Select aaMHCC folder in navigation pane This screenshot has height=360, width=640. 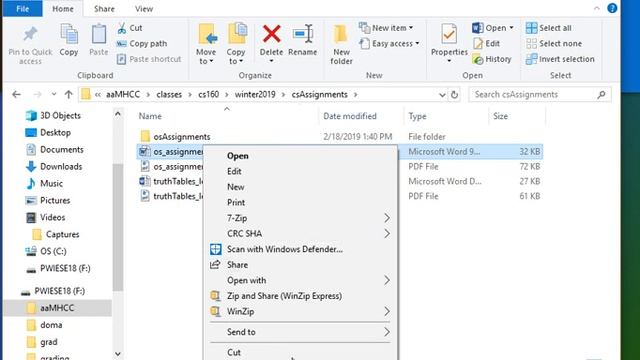57,308
